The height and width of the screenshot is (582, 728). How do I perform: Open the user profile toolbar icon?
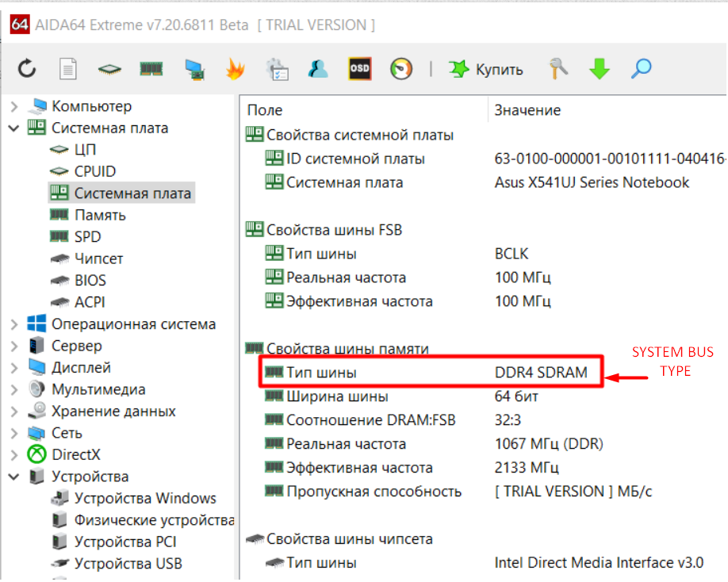click(318, 69)
